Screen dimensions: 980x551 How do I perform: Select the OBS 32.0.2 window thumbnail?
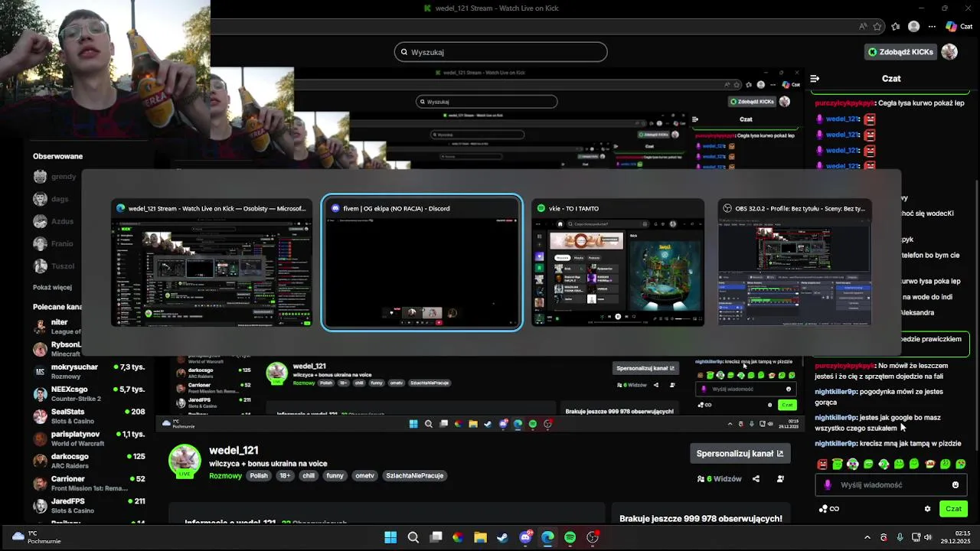coord(794,262)
